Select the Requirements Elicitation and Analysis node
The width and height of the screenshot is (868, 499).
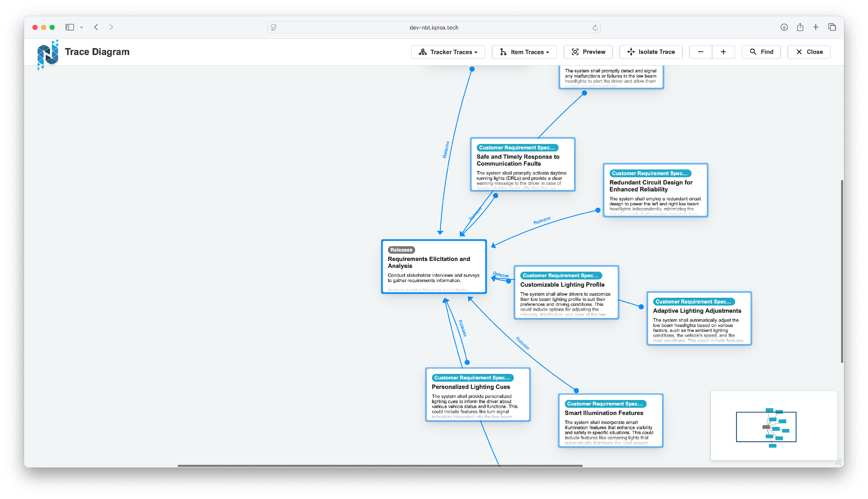433,266
